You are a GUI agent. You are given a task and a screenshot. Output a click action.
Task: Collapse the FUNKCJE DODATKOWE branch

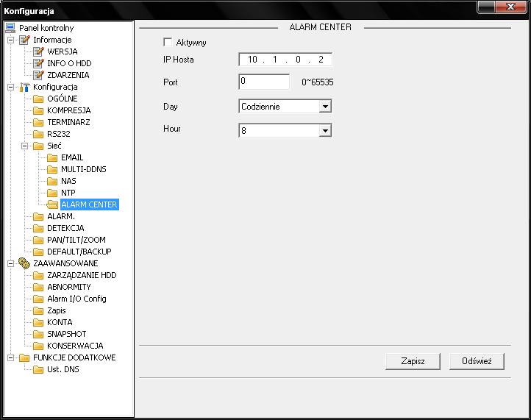[11, 357]
